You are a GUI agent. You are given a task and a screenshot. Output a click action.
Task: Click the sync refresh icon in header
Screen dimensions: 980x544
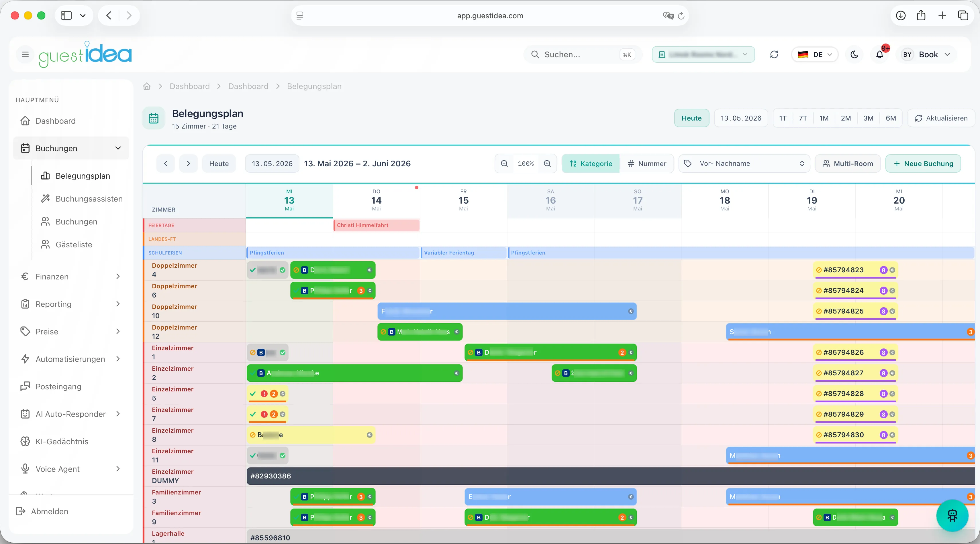tap(774, 54)
